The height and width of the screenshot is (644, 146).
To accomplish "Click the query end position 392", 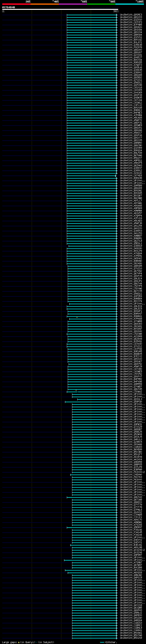I will tap(115, 11).
